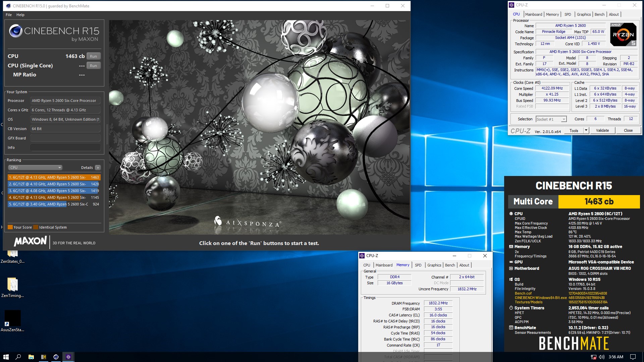644x362 pixels.
Task: Click the Your Score orange legend swatch
Action: click(x=10, y=227)
